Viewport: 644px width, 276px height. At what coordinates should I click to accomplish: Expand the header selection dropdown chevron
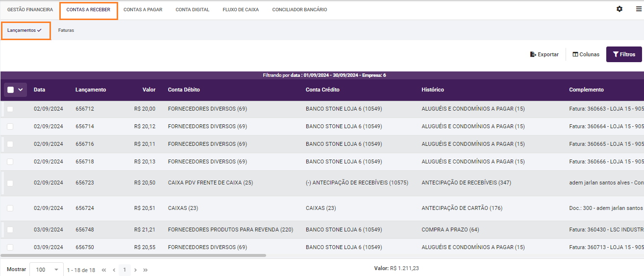coord(21,90)
